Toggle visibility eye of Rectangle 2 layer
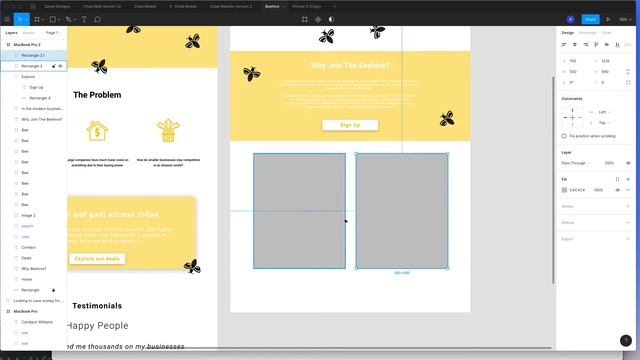 click(60, 66)
